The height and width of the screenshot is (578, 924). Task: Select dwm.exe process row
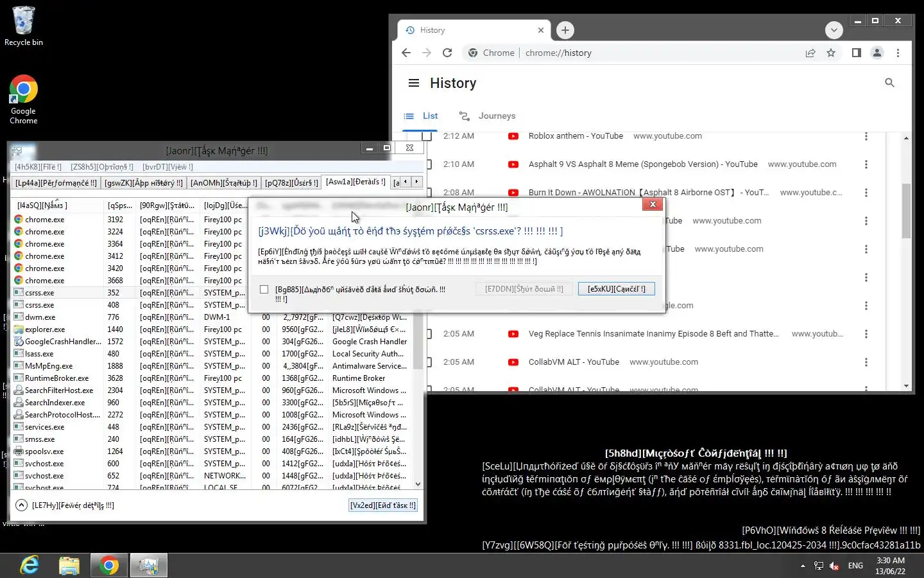pyautogui.click(x=212, y=317)
